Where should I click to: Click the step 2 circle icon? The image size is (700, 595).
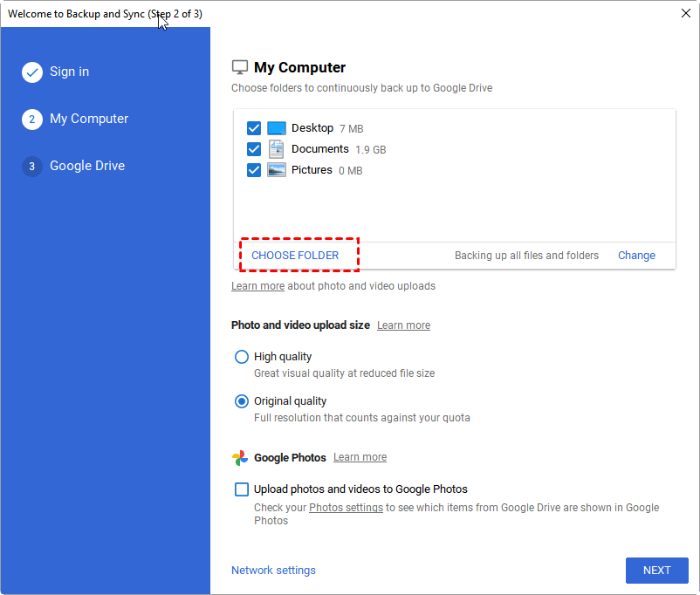coord(32,120)
